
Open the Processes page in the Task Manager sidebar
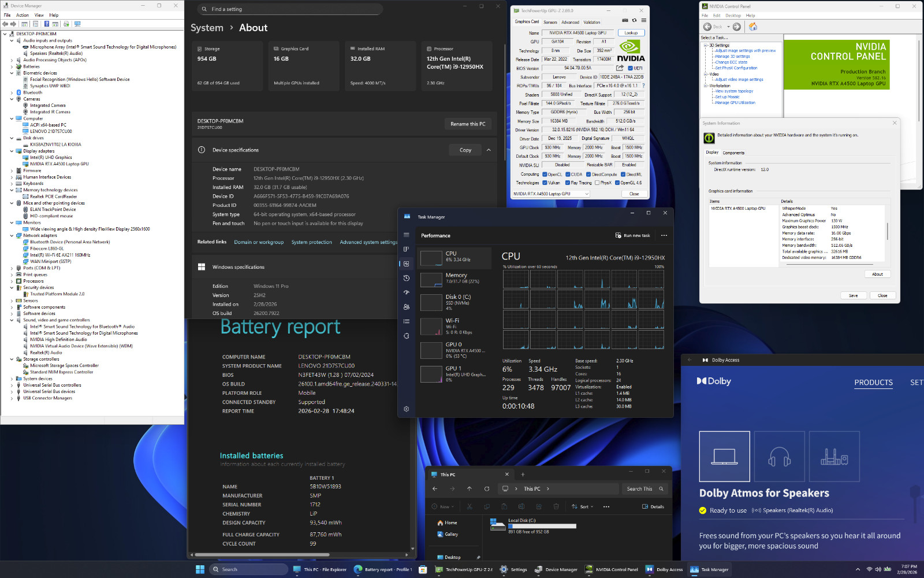[407, 249]
